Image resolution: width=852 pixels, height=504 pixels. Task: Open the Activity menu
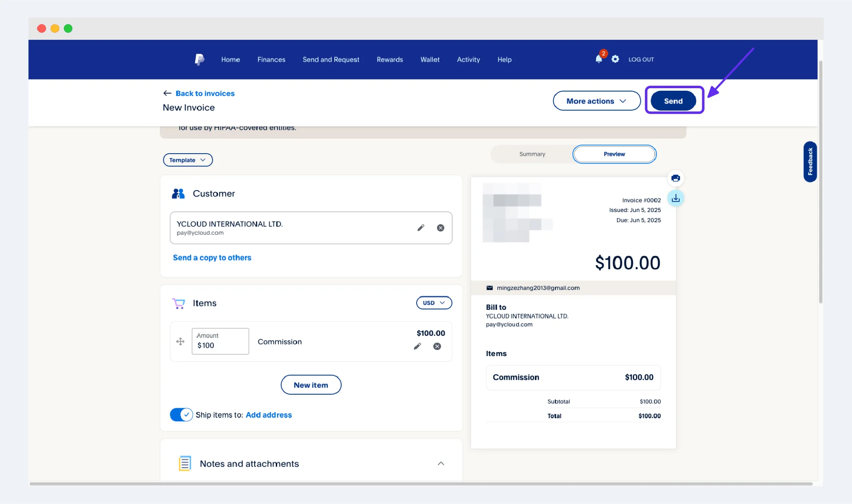coord(468,60)
